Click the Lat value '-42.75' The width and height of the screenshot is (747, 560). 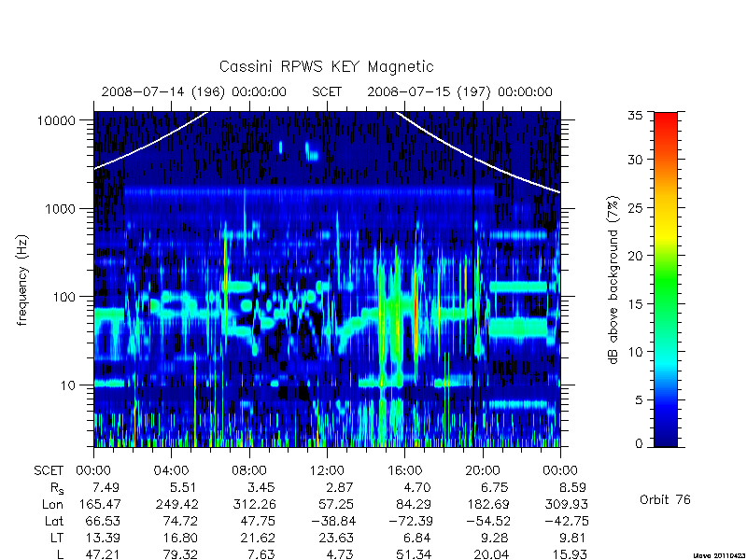click(x=567, y=522)
